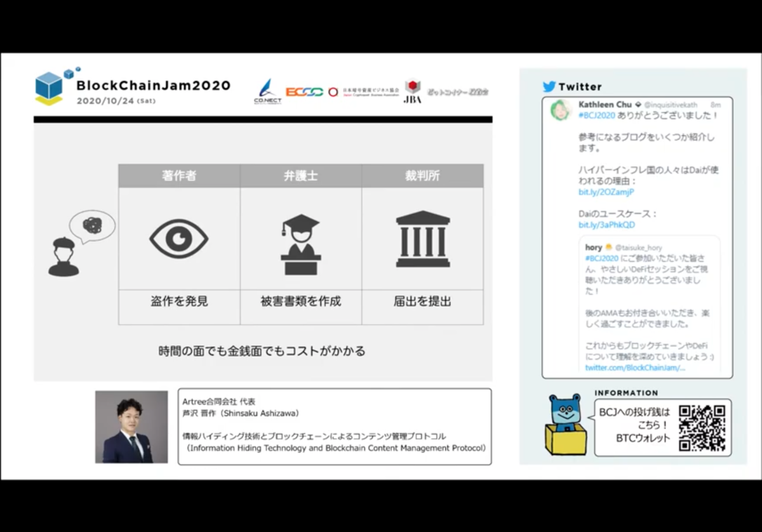Click the Twitter panel heading text
The image size is (762, 532).
pyautogui.click(x=580, y=87)
